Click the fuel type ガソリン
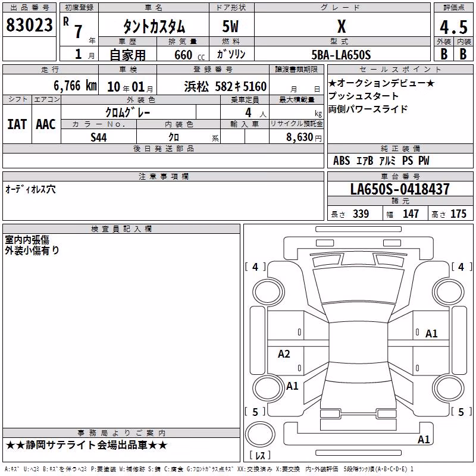 tap(231, 54)
